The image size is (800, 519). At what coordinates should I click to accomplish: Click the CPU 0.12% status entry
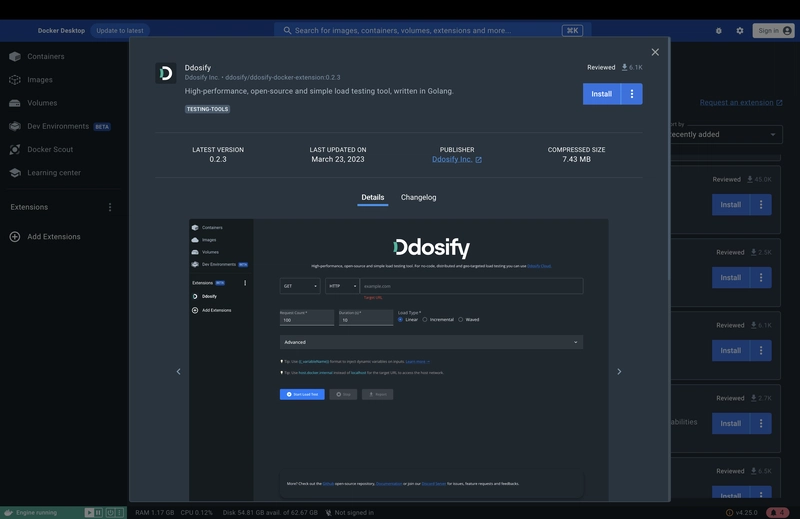tap(196, 512)
